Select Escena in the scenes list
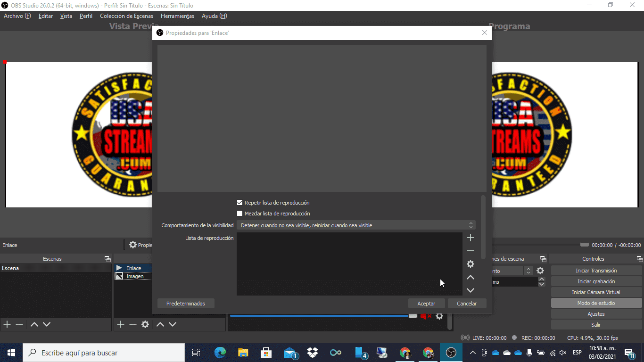 (x=56, y=268)
